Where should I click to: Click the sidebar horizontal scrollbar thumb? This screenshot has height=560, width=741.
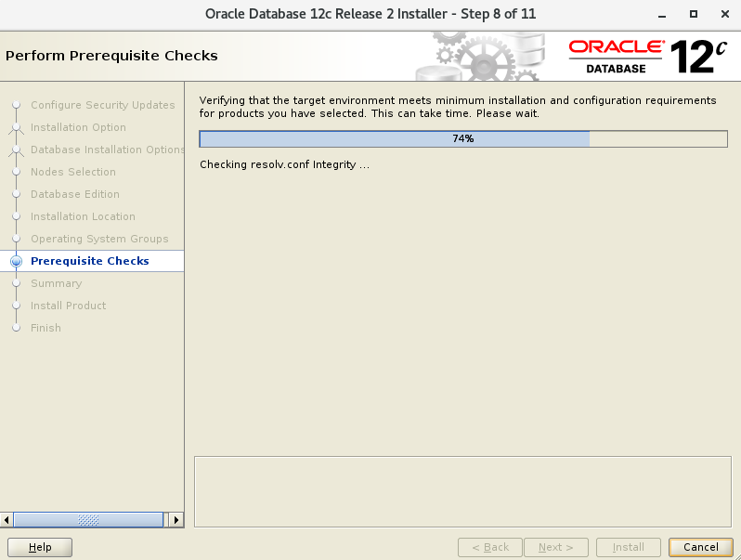(88, 520)
